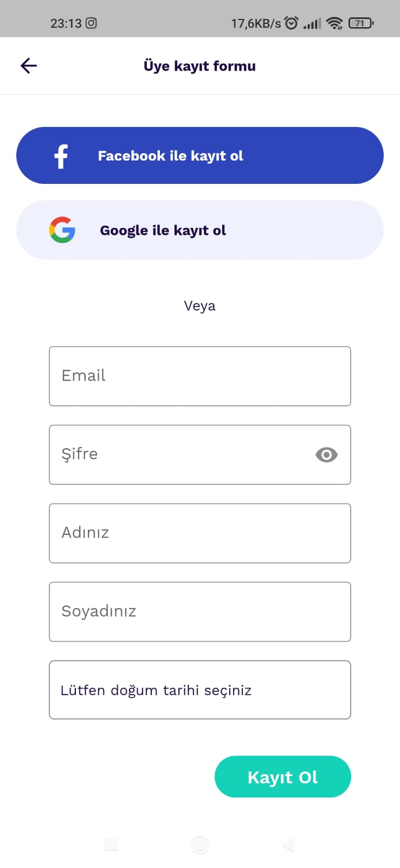Choose Google ile kayıt ol
The image size is (400, 868).
pyautogui.click(x=199, y=230)
